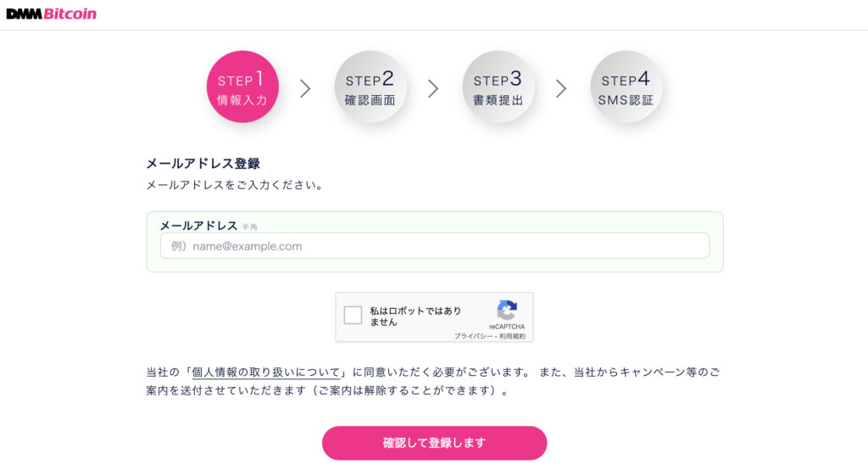
Task: Click the reCAPTCHA text label
Action: [x=507, y=327]
